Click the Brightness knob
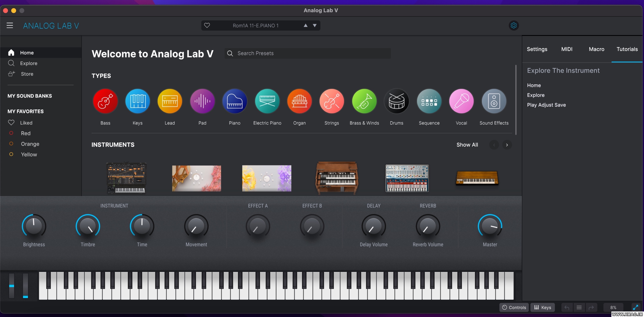 pos(34,226)
